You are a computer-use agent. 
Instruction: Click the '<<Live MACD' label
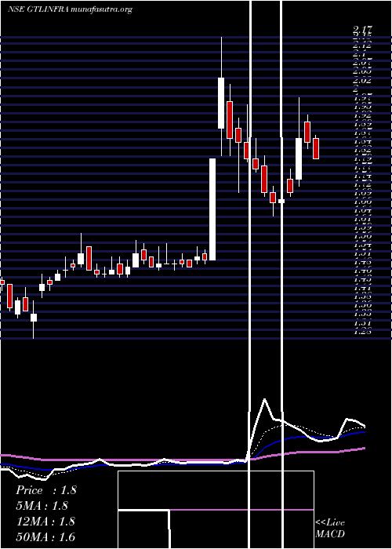[330, 529]
